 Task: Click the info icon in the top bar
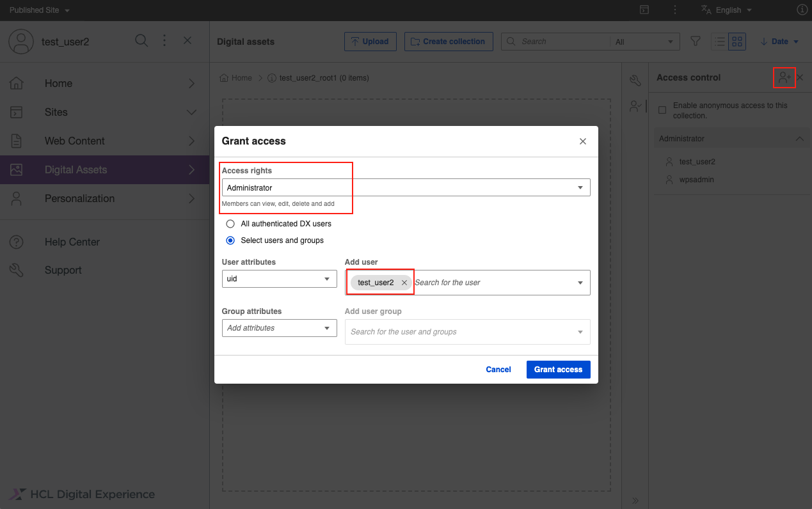click(x=802, y=10)
